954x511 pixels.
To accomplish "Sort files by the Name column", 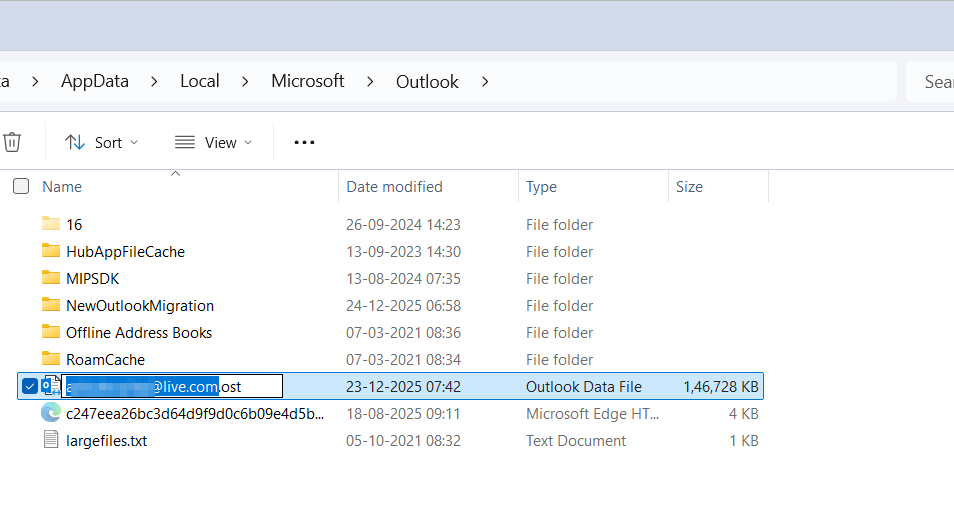I will pos(62,187).
